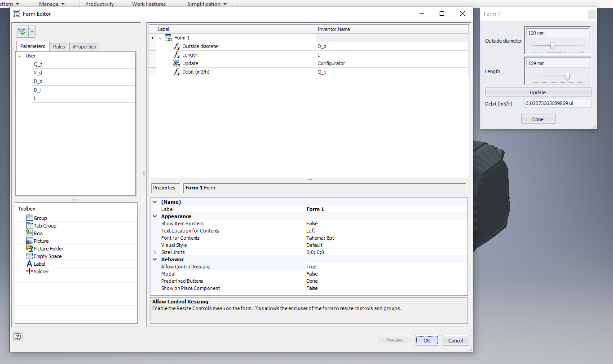Click Done on the Form 1 dialog

click(538, 118)
